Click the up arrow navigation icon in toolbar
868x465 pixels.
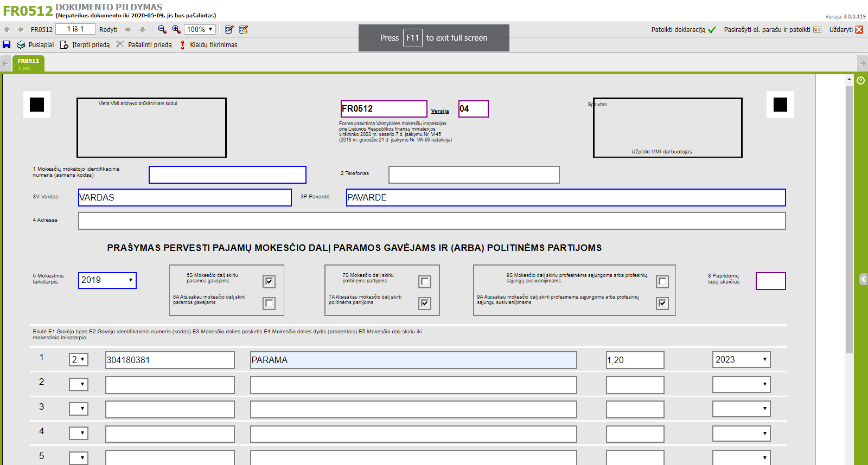pos(7,30)
